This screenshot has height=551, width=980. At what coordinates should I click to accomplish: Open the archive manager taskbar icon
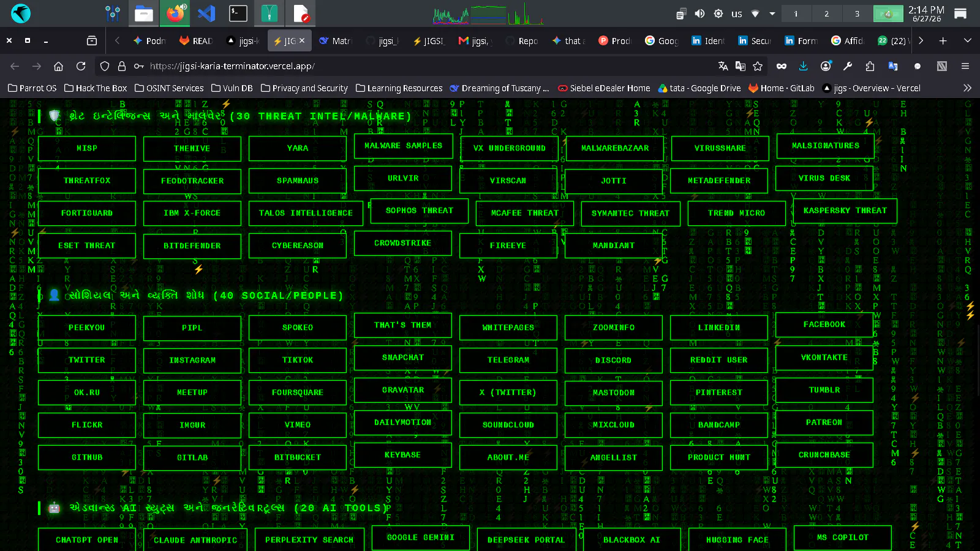[x=269, y=13]
